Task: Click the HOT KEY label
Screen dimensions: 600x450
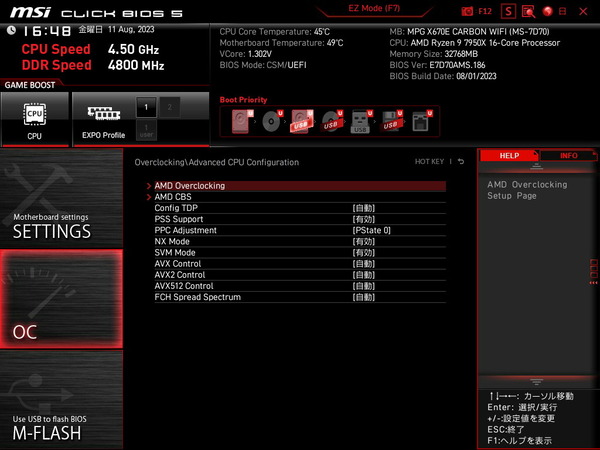Action: (x=429, y=161)
